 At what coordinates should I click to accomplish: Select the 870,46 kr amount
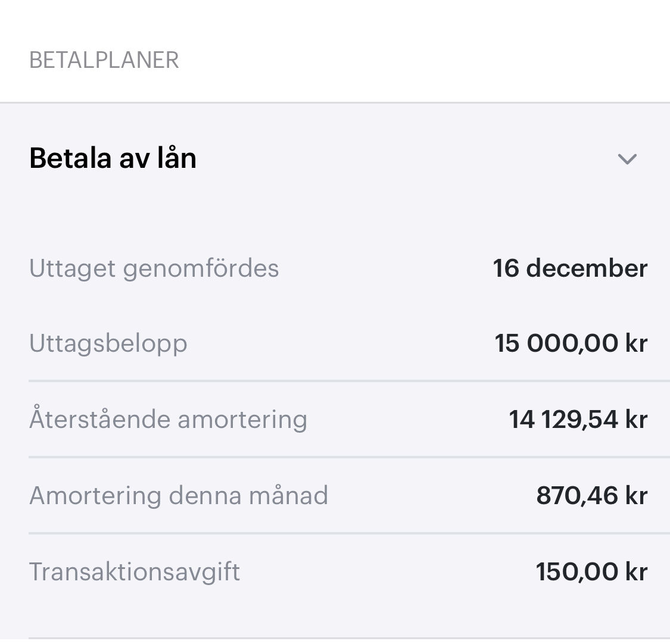click(591, 495)
